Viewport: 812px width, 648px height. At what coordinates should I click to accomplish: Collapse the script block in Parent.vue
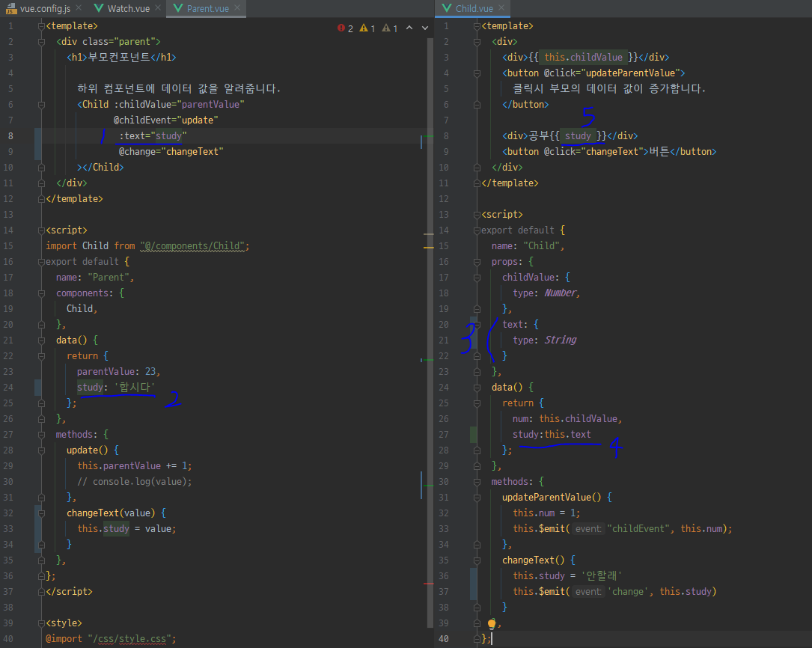point(41,230)
